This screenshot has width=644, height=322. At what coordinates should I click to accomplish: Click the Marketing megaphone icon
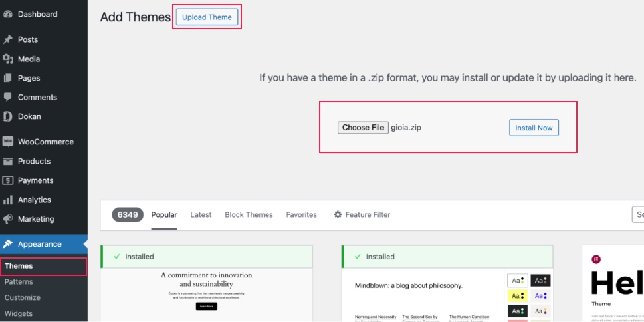(x=7, y=219)
